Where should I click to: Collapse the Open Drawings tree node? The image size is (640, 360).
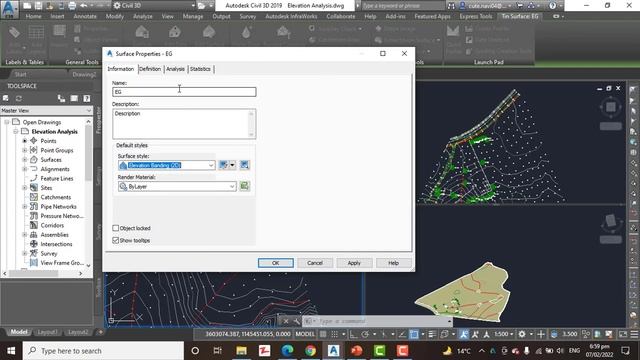click(7, 122)
